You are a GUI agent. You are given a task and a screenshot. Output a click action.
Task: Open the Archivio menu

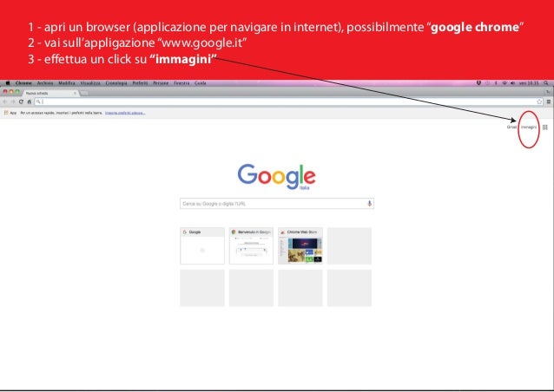[x=45, y=83]
